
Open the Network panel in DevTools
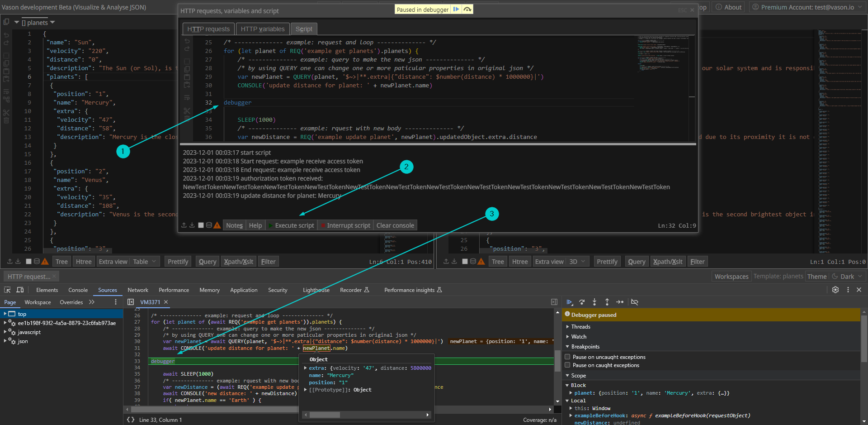[x=137, y=290]
